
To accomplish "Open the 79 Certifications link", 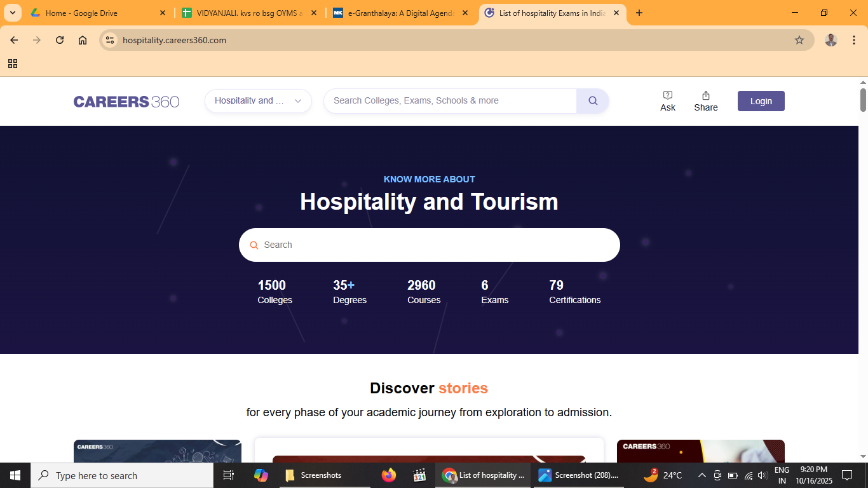I will tap(574, 292).
